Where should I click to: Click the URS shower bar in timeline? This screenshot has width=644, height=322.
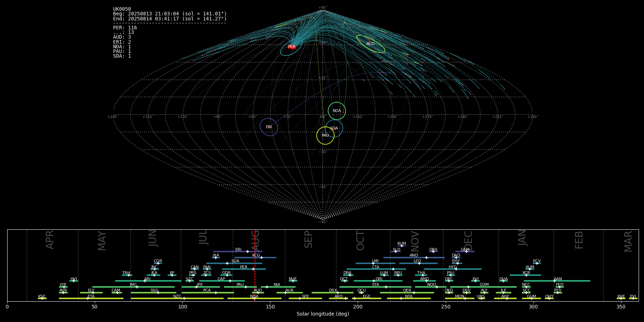coord(481,298)
